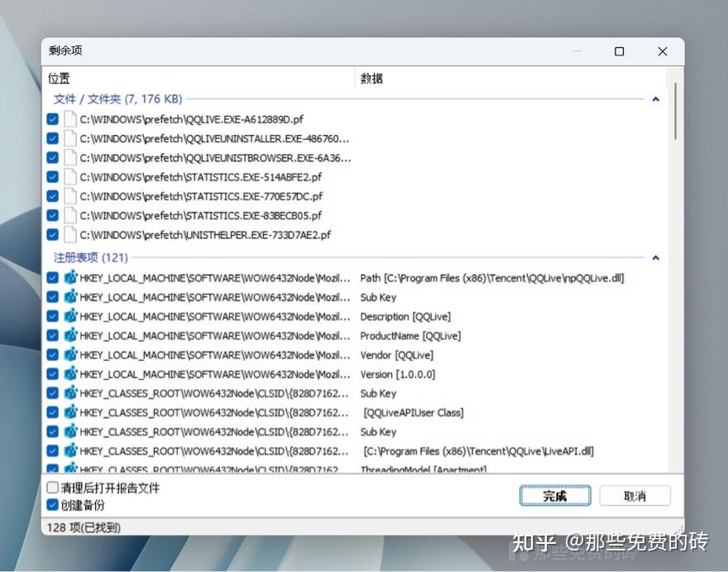Click the registry icon on the Vendor [QQLive] row
The height and width of the screenshot is (572, 728).
coord(69,354)
